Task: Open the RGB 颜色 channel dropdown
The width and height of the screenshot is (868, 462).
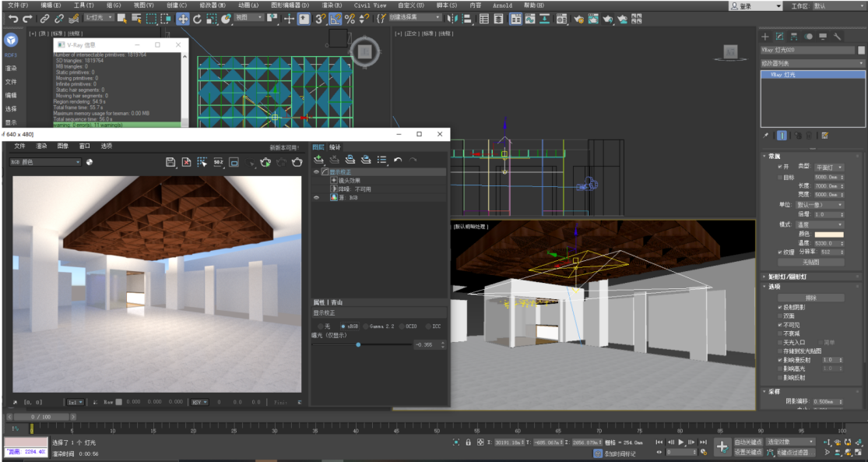Action: 45,162
